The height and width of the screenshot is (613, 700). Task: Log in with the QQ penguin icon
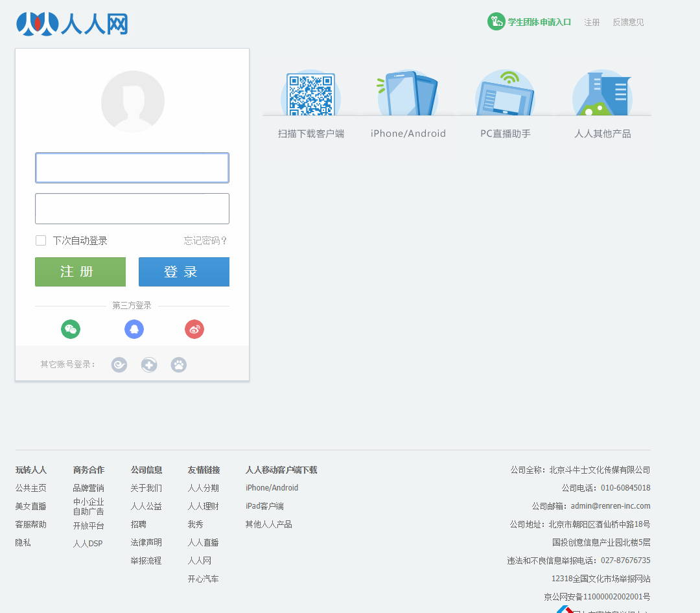[134, 329]
